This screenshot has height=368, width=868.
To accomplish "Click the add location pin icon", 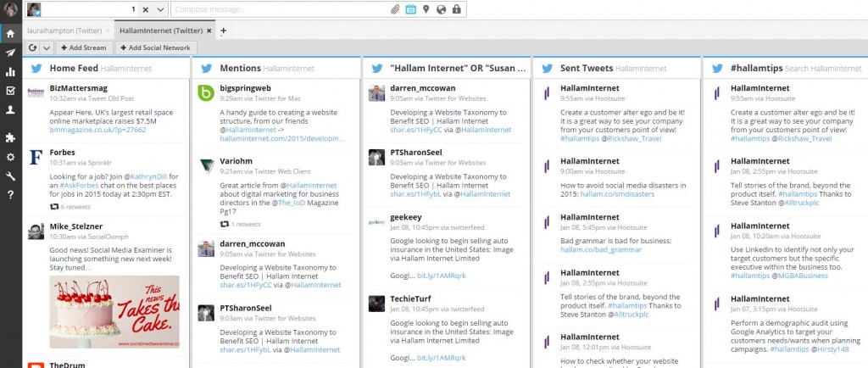I will 426,9.
